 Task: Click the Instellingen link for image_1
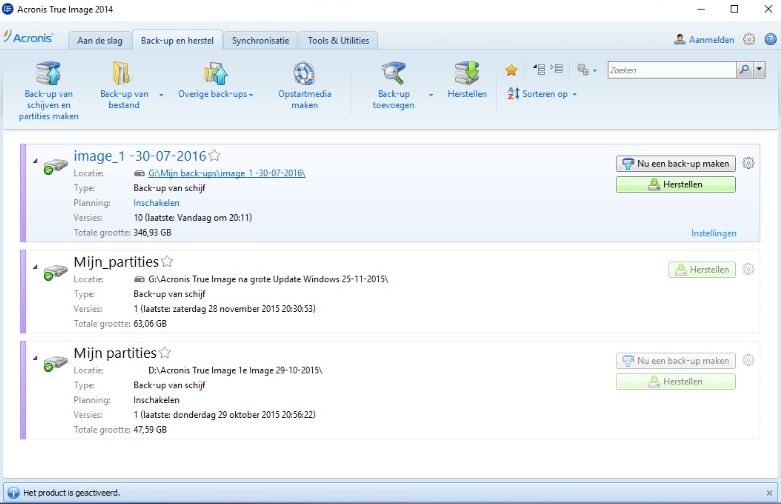tap(713, 233)
